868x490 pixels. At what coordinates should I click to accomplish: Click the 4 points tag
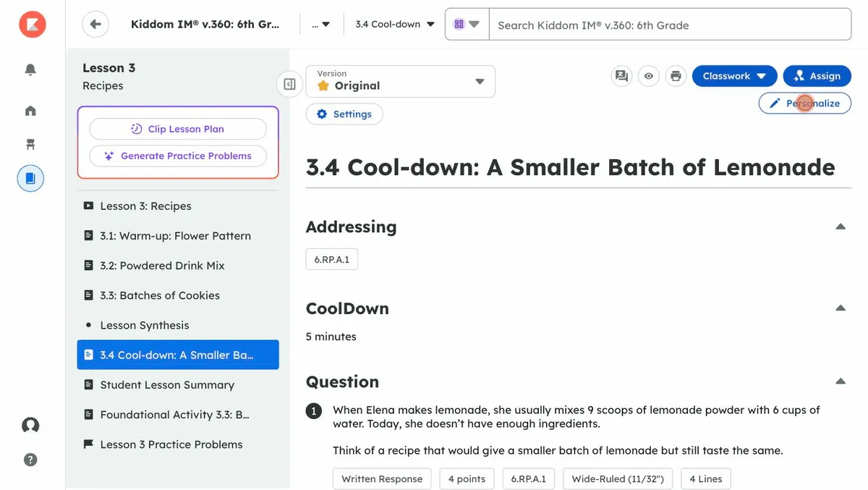coord(467,478)
